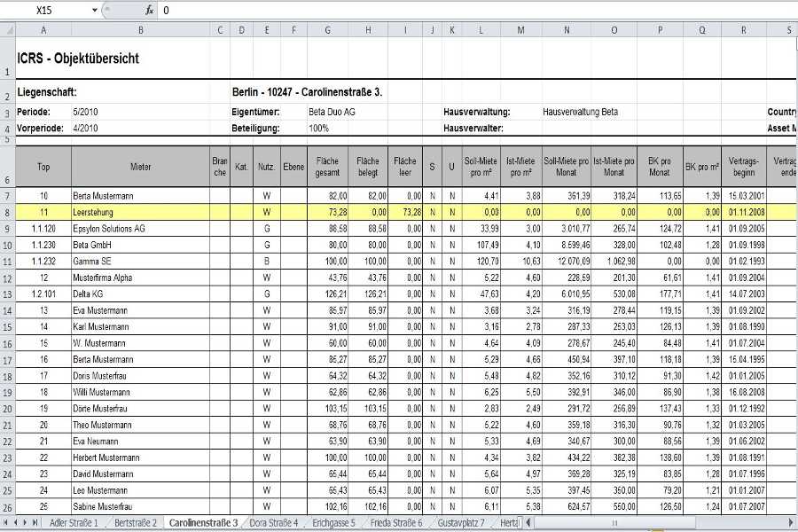This screenshot has width=798, height=532.
Task: Click horizontal scrollbar right arrow
Action: [790, 522]
